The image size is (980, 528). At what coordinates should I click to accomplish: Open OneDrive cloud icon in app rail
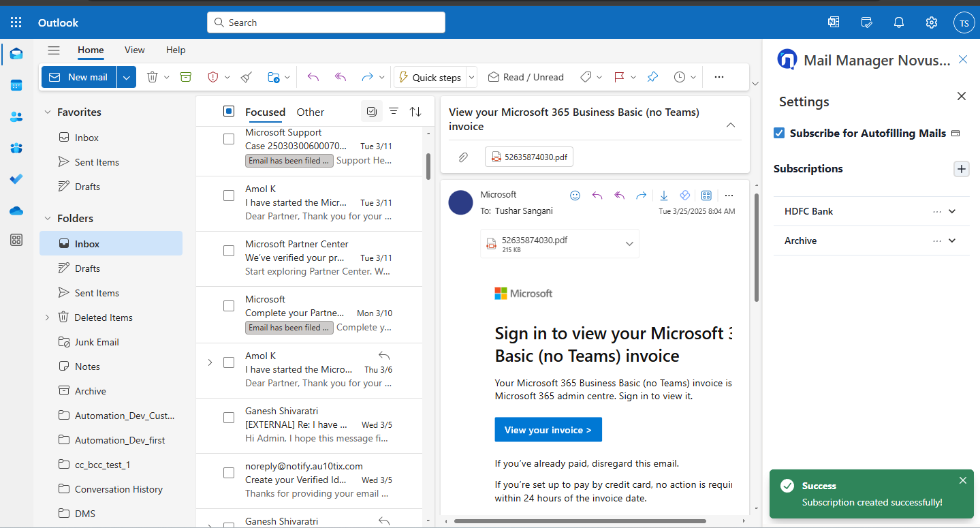16,211
